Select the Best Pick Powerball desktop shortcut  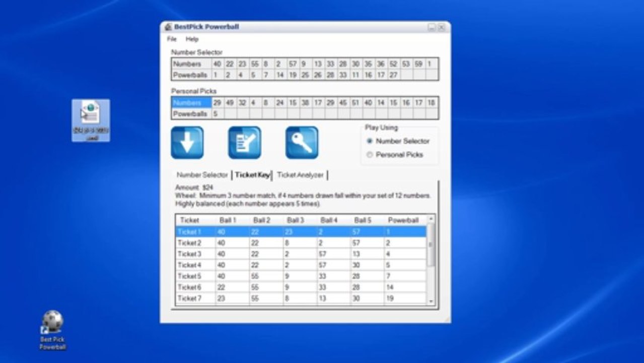53,330
